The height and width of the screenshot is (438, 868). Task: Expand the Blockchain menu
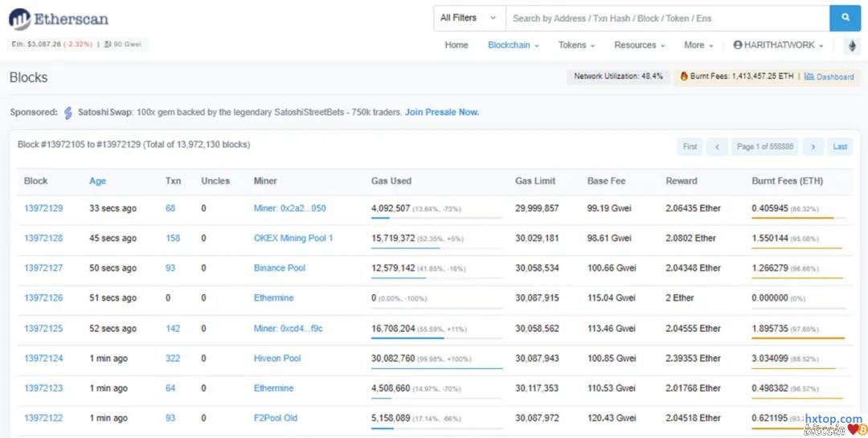[x=513, y=45]
